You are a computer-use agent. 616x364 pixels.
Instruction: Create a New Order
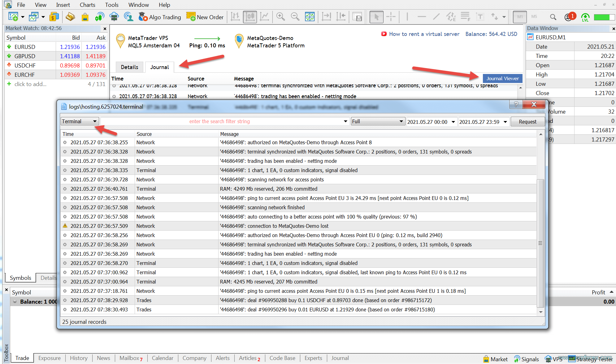205,17
